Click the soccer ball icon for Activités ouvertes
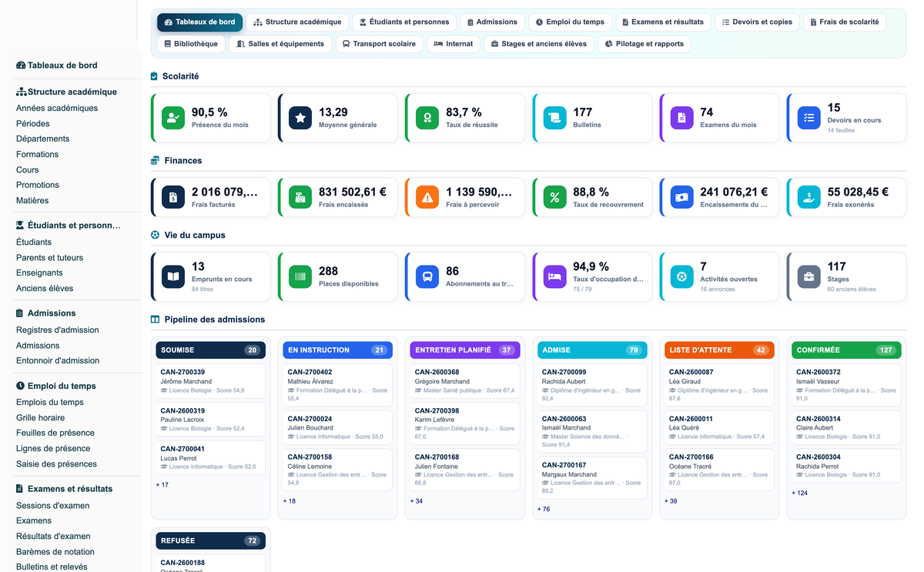 681,276
